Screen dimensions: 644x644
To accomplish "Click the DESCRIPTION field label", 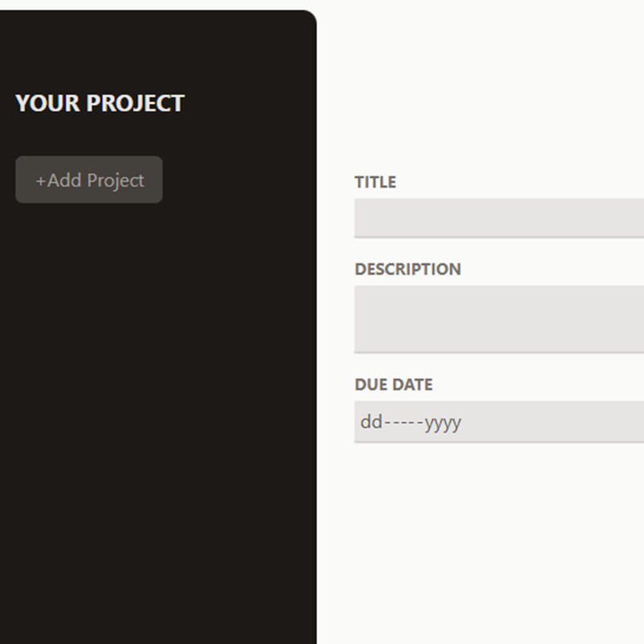I will 407,269.
